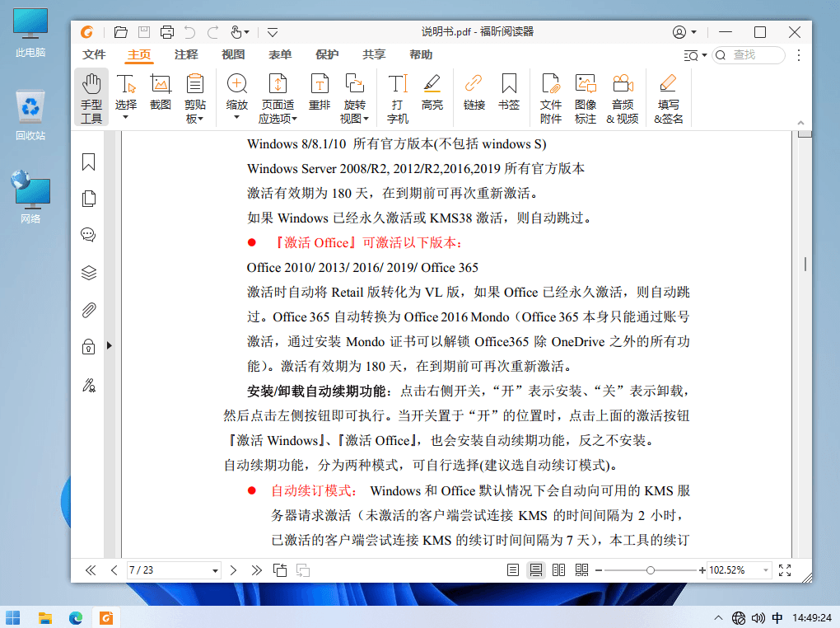
Task: Open the bookmarks panel in left sidebar
Action: coord(88,162)
